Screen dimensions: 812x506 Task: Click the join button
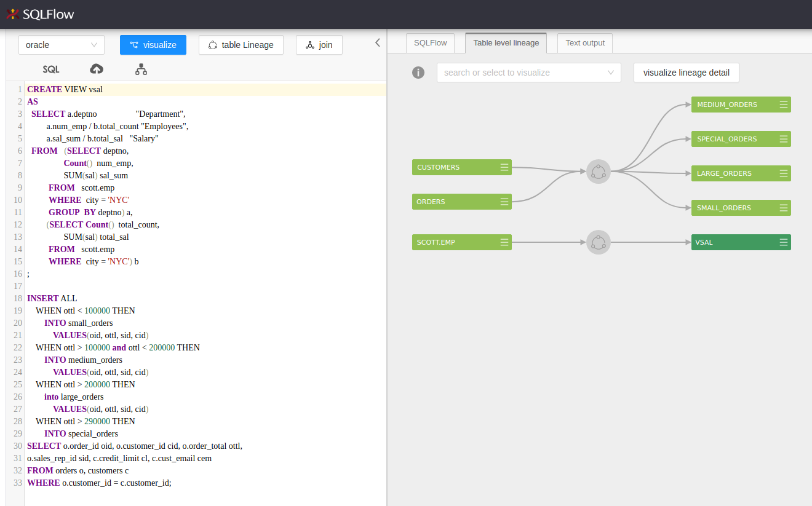pyautogui.click(x=319, y=45)
